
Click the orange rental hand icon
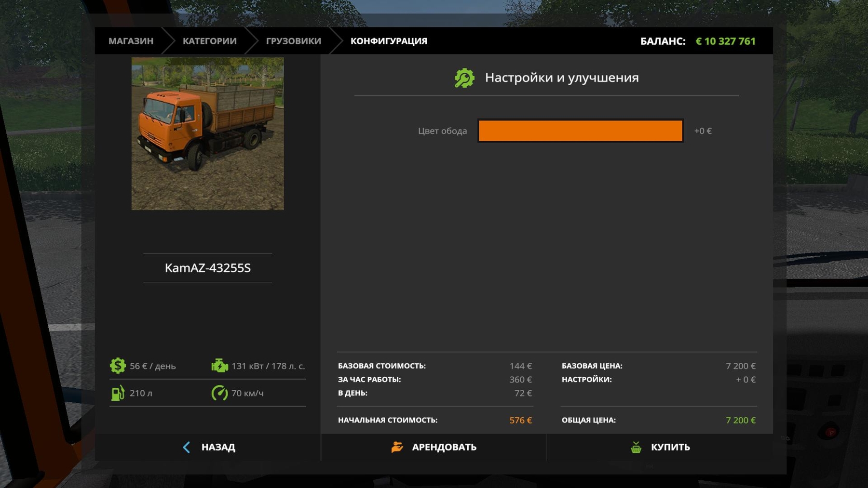coord(397,447)
